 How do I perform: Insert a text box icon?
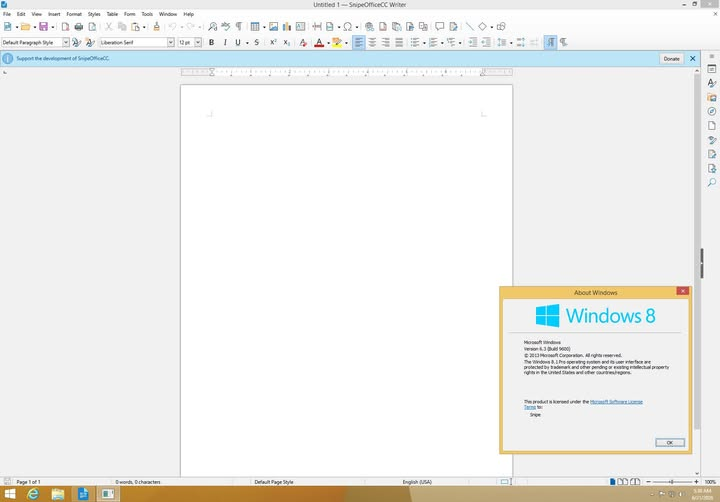coord(300,27)
